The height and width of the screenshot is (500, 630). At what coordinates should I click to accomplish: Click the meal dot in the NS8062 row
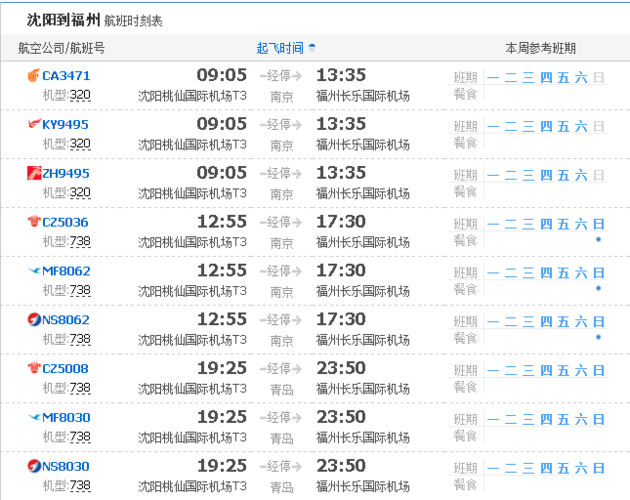pos(598,337)
